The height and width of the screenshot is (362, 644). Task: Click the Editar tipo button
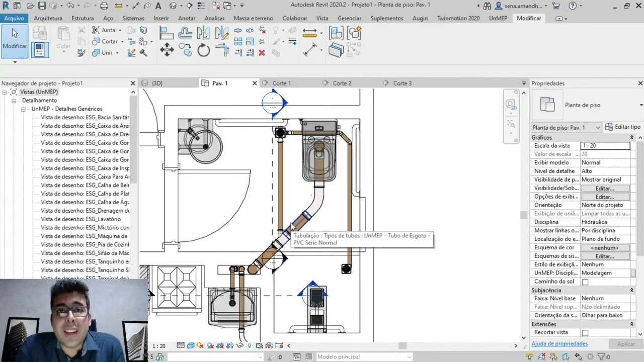[x=622, y=127]
